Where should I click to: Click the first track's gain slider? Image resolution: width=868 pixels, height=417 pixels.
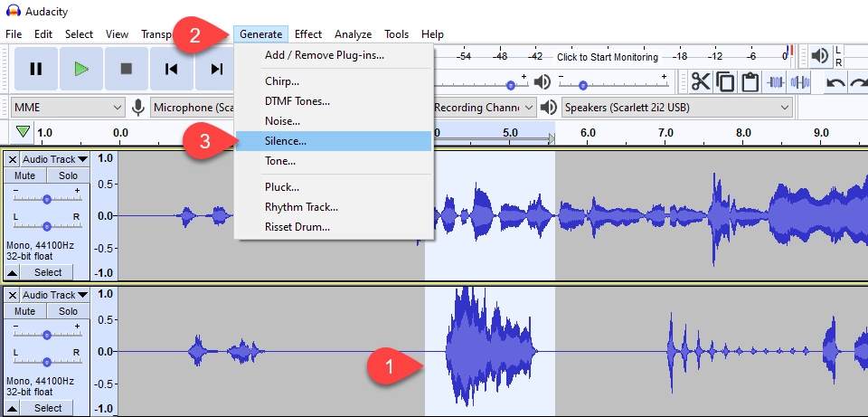45,198
